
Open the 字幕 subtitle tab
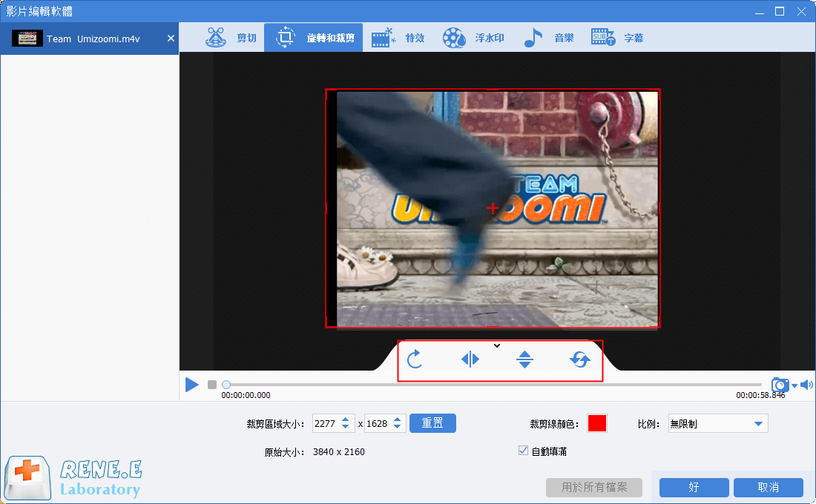pos(617,38)
